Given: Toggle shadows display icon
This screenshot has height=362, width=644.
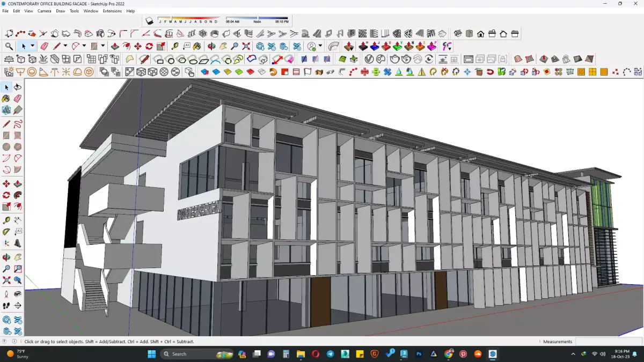Looking at the screenshot, I should click(150, 21).
